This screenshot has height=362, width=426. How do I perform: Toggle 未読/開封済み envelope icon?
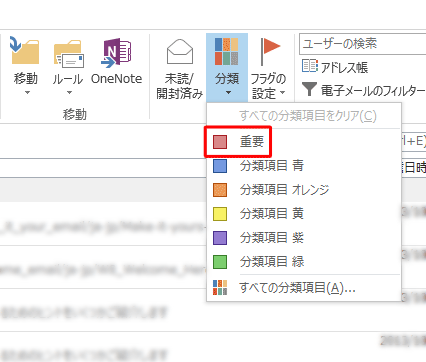click(x=180, y=52)
